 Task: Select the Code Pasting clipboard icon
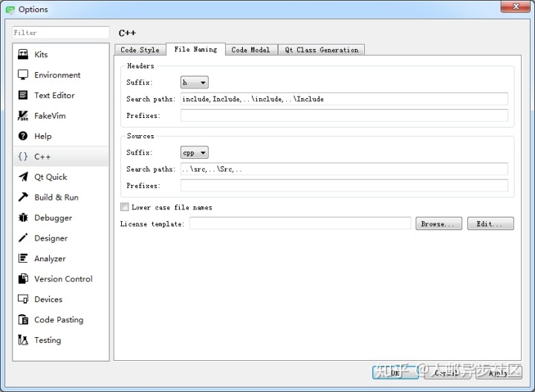click(23, 320)
